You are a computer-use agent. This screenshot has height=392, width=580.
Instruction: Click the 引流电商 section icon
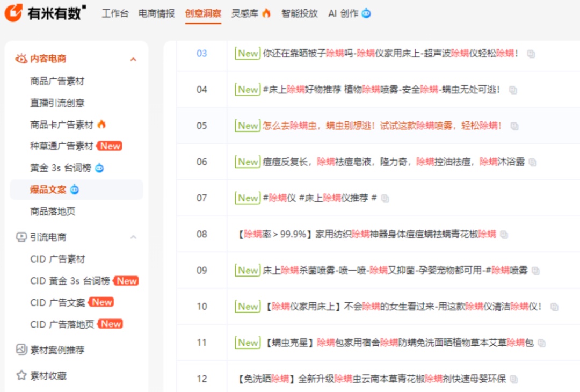(x=21, y=237)
